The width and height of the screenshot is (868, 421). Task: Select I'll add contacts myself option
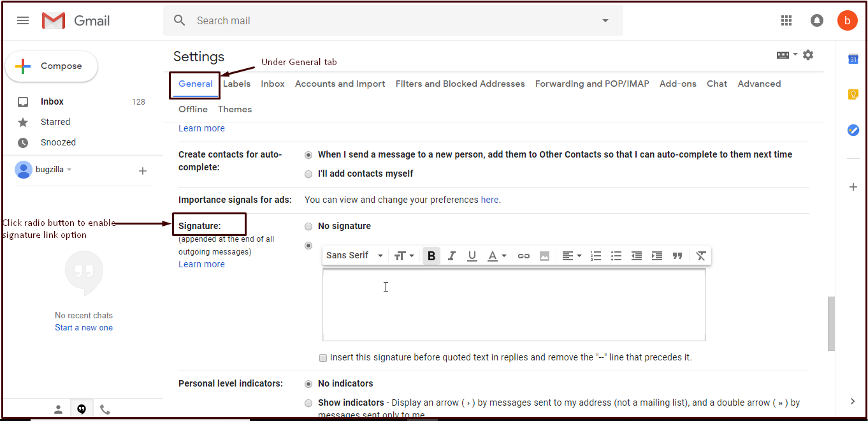(x=308, y=174)
